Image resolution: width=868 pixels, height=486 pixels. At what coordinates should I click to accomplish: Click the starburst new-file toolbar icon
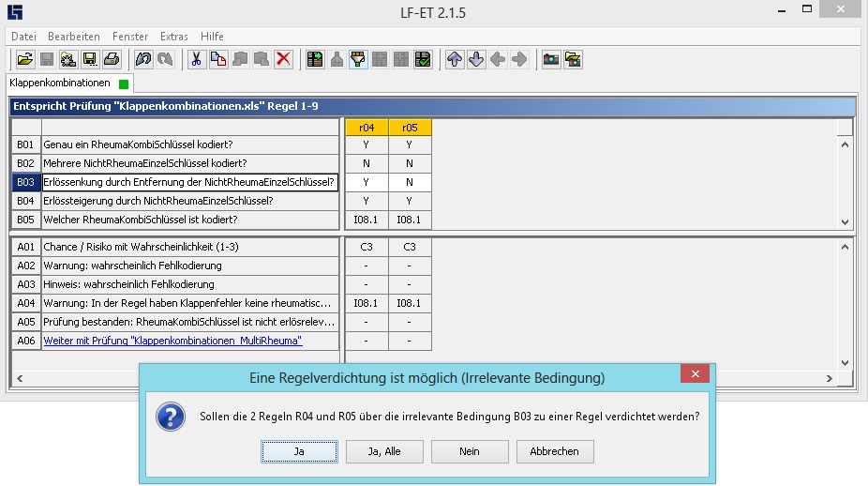click(x=68, y=59)
